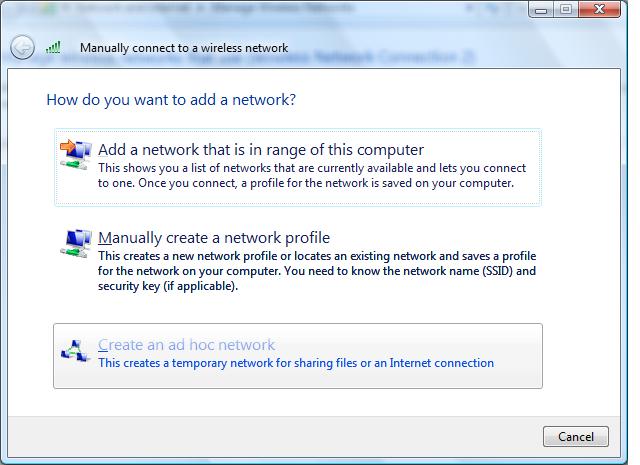Screen dimensions: 640x465
Task: Click the green wireless signal bars icon
Action: 53,47
